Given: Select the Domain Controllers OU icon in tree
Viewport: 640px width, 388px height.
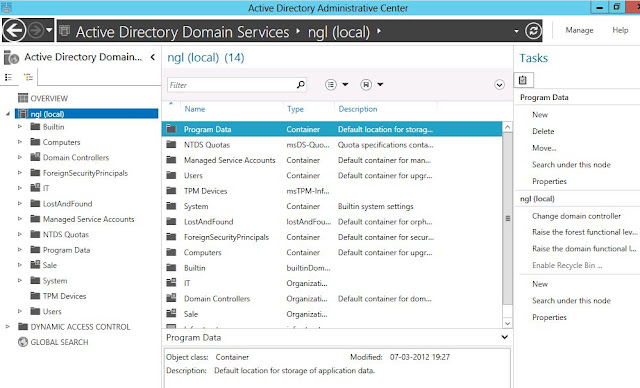Looking at the screenshot, I should (x=36, y=157).
